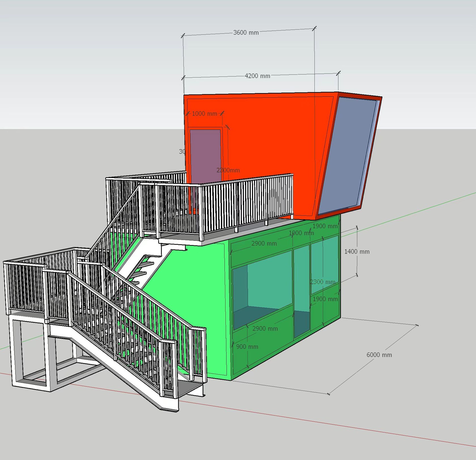The height and width of the screenshot is (460, 476).
Task: Click the 900 mm dimension label
Action: [247, 347]
